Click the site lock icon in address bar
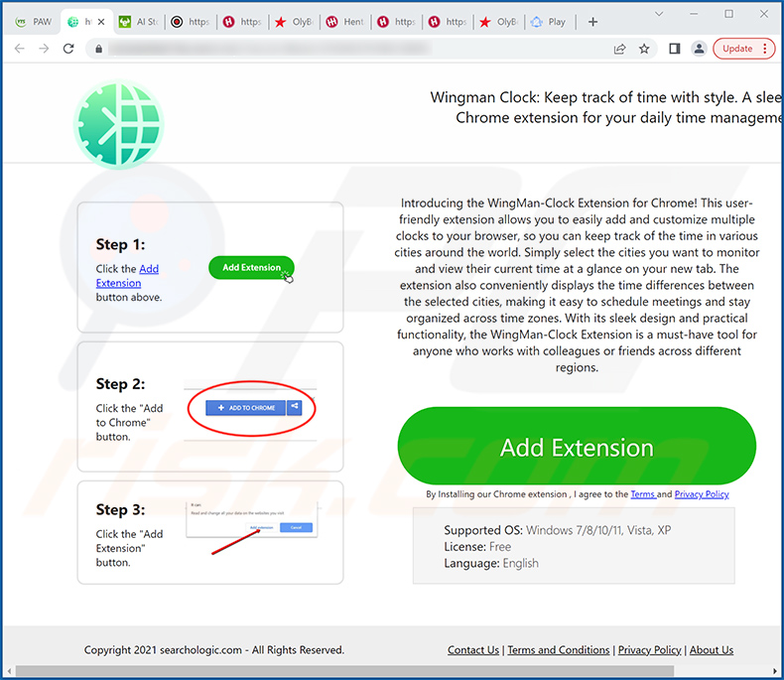Screen dimensions: 784x680 click(x=97, y=49)
